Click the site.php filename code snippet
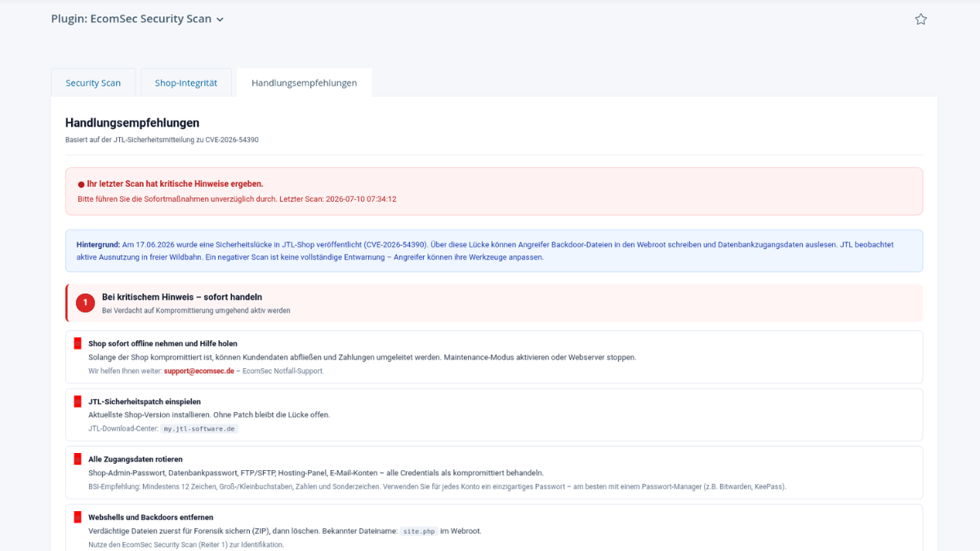Viewport: 980px width, 551px height. click(x=419, y=531)
